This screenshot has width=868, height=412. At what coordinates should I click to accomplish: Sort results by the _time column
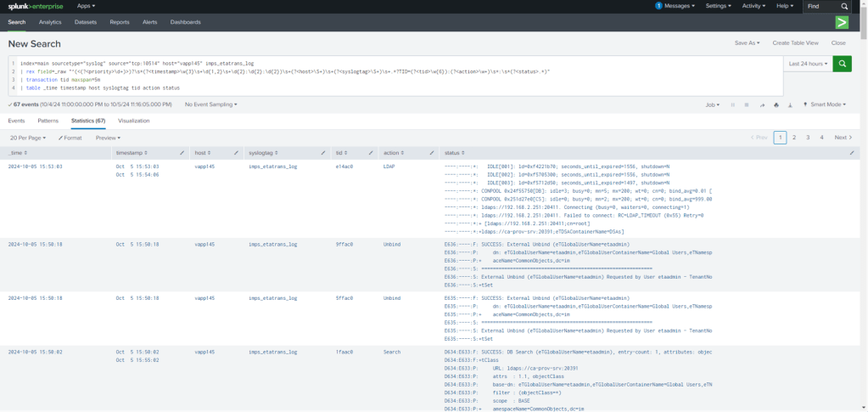[17, 152]
